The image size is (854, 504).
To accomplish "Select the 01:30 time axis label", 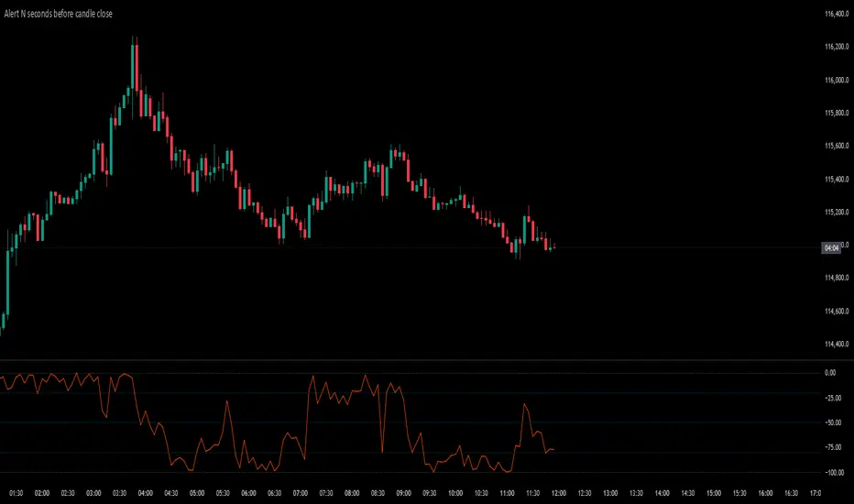I will [16, 493].
